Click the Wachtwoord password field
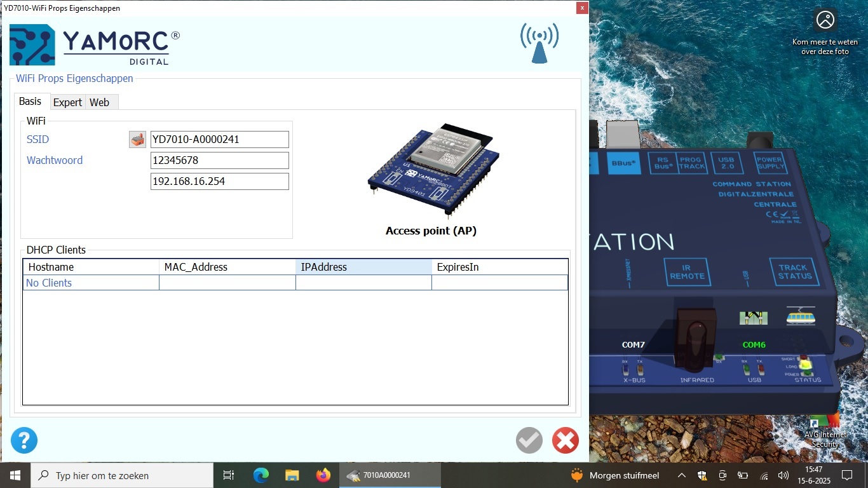868x488 pixels. [219, 161]
